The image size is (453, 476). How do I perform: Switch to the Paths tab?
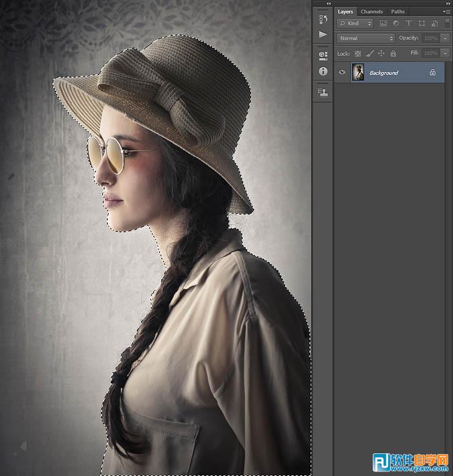click(x=398, y=12)
